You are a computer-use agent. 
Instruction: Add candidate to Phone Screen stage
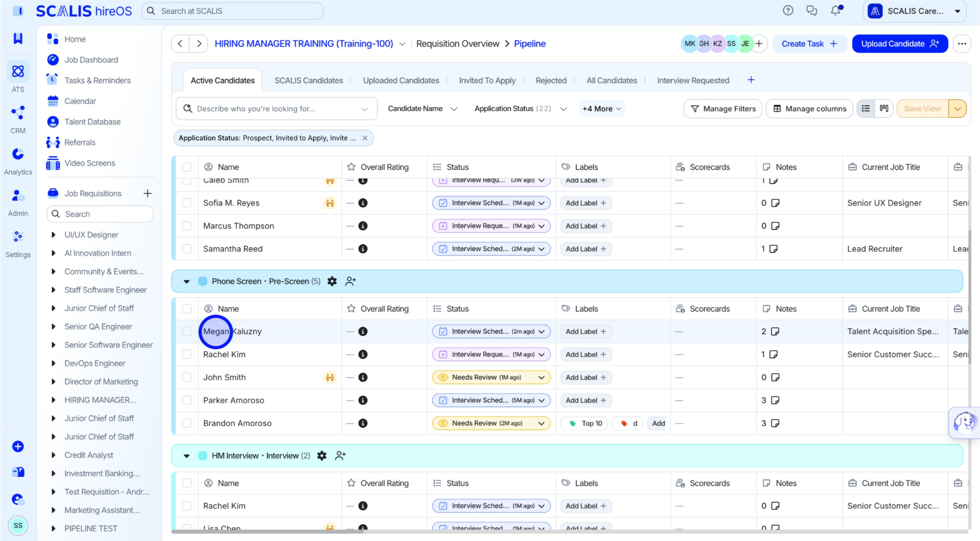[350, 281]
